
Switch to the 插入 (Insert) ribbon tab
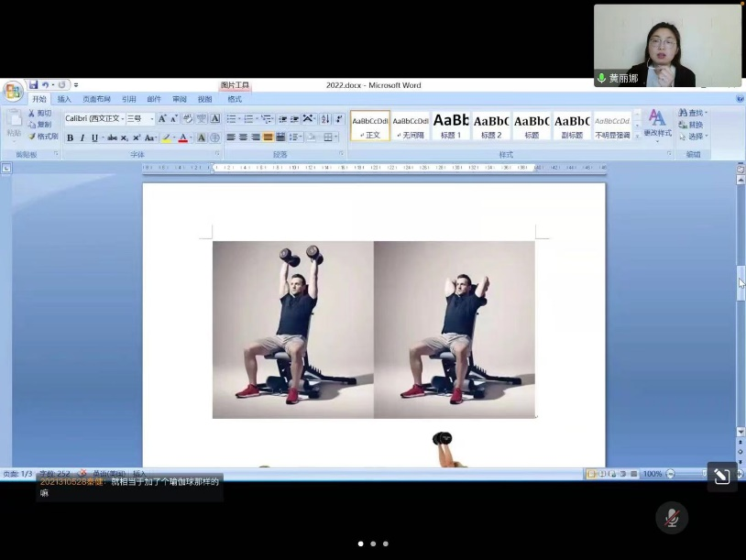click(64, 99)
